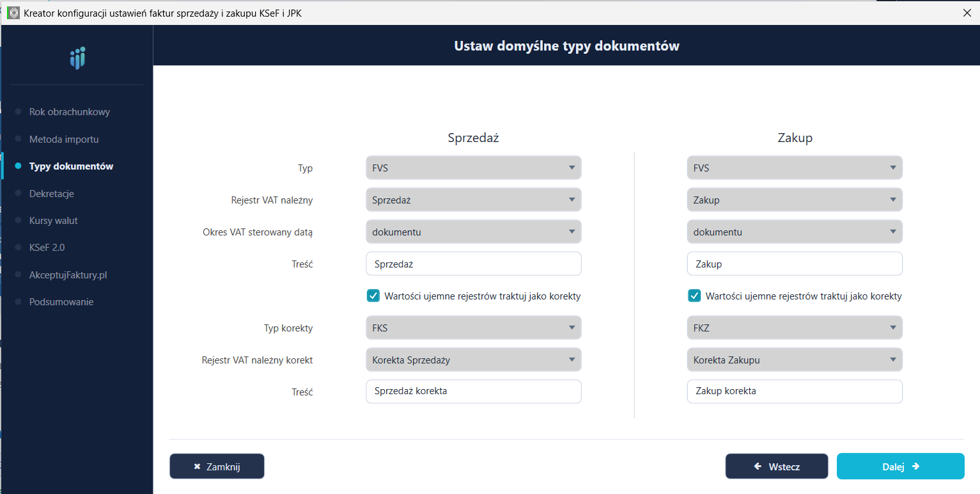This screenshot has height=494, width=980.
Task: Click the Zamknij button
Action: (217, 466)
